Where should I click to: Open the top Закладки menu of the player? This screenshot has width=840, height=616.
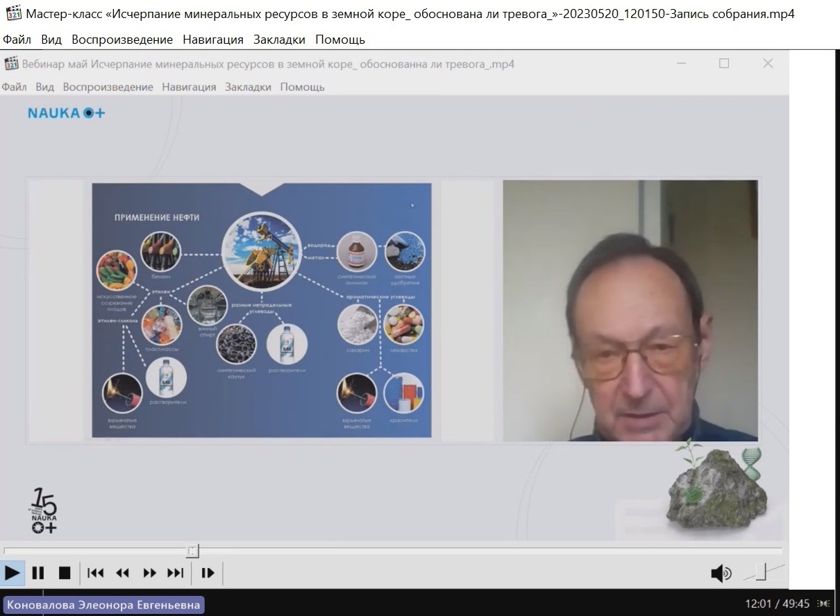point(279,40)
